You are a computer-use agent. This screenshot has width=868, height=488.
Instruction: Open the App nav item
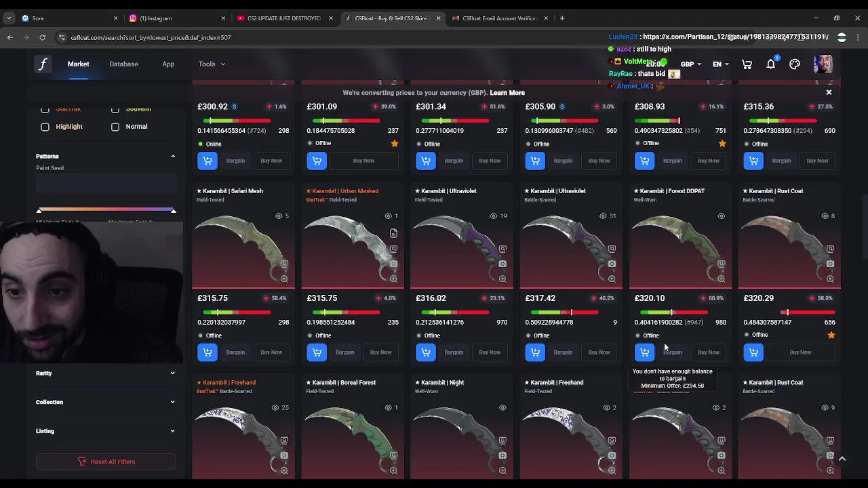click(x=168, y=64)
